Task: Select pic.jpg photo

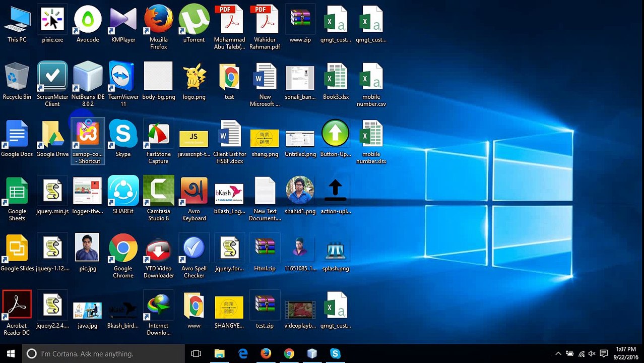Action: 88,253
